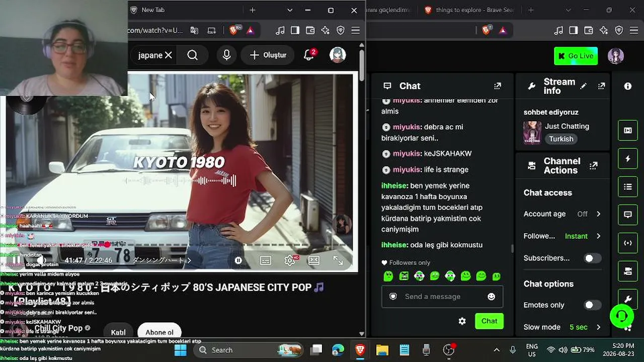Open Brave VPN in the YouTube window
The width and height of the screenshot is (644, 362).
click(341, 30)
